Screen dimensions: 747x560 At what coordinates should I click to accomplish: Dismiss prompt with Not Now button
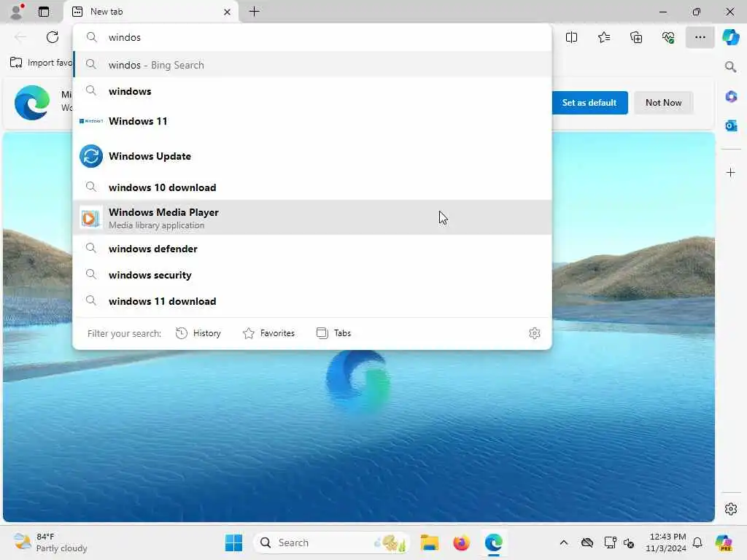pos(663,102)
